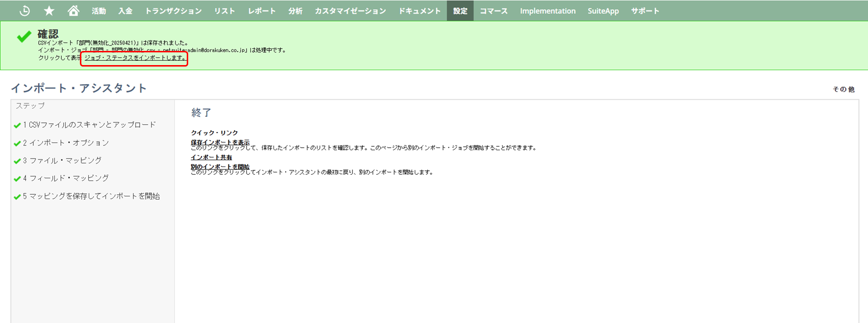The height and width of the screenshot is (323, 868).
Task: Open the トランザクション menu
Action: click(x=174, y=11)
